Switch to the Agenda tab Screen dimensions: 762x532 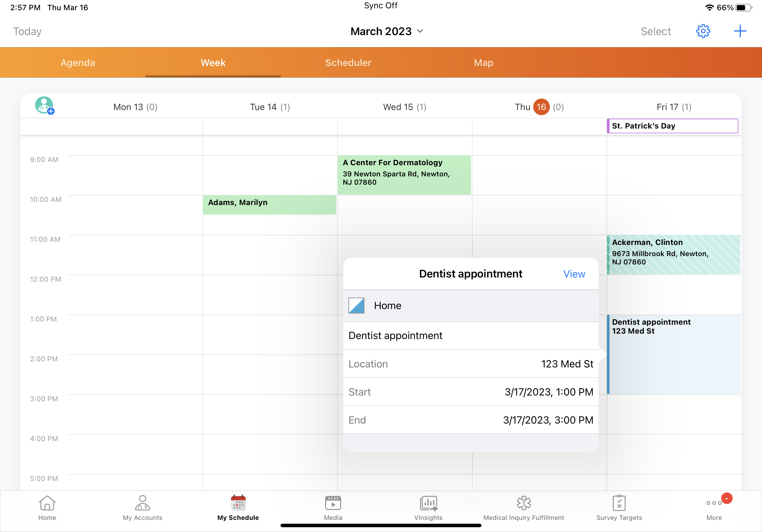click(78, 63)
